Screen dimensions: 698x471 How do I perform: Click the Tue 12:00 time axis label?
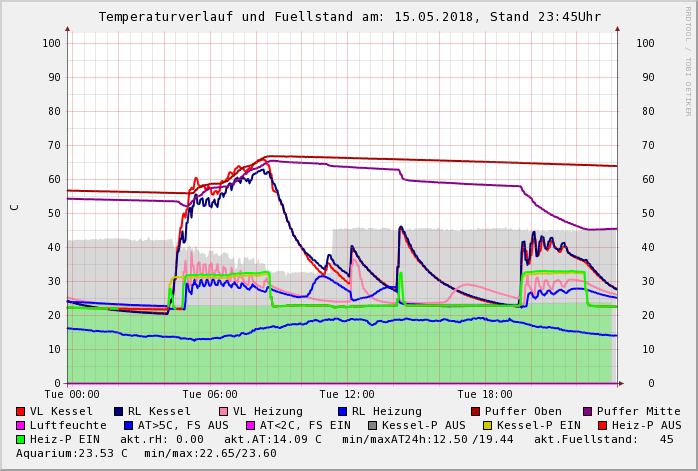pos(347,394)
